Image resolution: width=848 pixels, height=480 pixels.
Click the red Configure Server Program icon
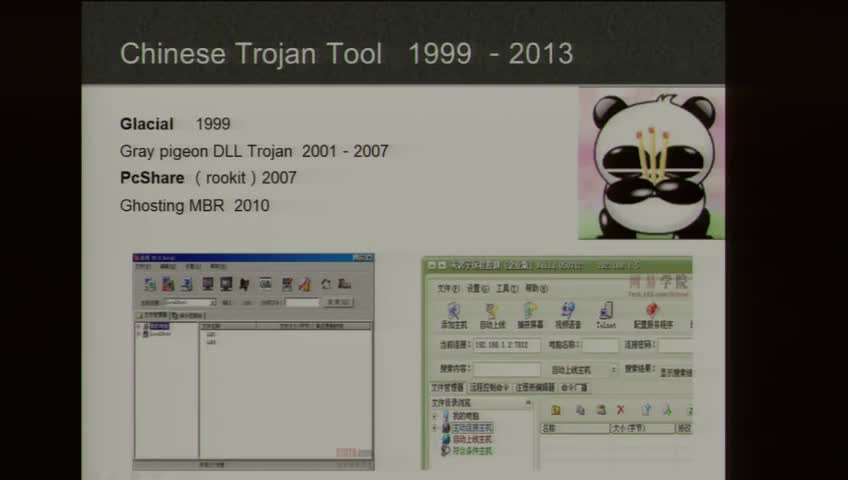pos(653,316)
